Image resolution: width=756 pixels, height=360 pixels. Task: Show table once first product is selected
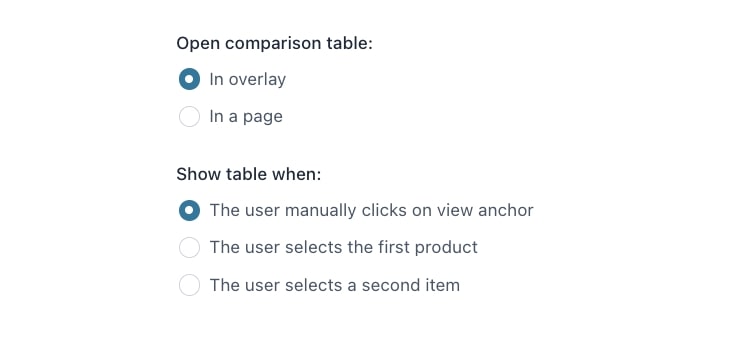point(189,248)
